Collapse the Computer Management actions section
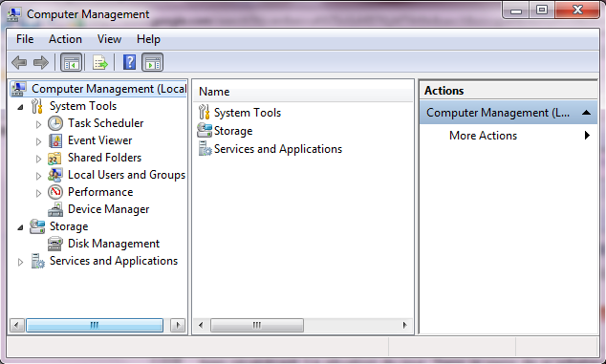This screenshot has height=364, width=606. [586, 113]
